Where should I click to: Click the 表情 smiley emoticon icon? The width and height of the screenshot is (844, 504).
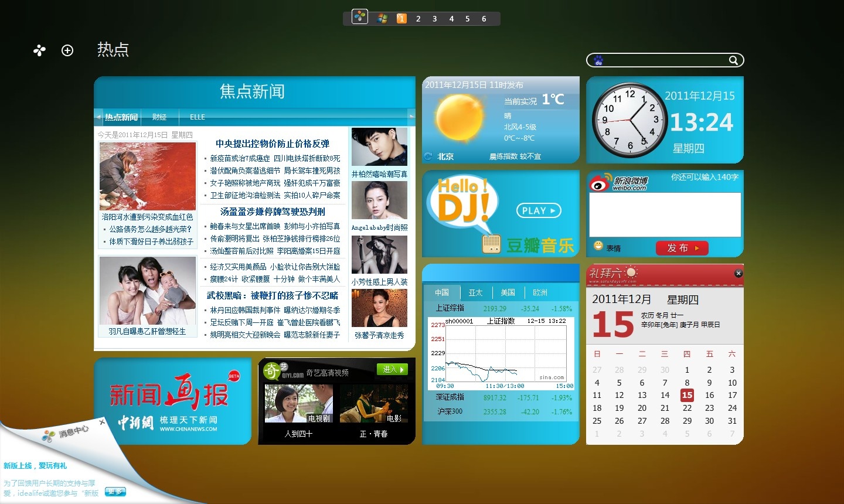click(x=598, y=246)
